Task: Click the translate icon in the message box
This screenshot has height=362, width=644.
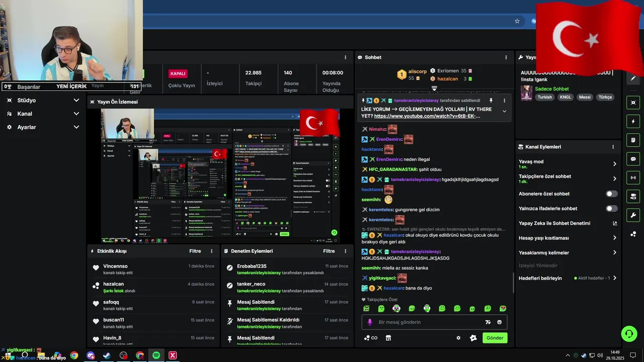Action: (488, 322)
